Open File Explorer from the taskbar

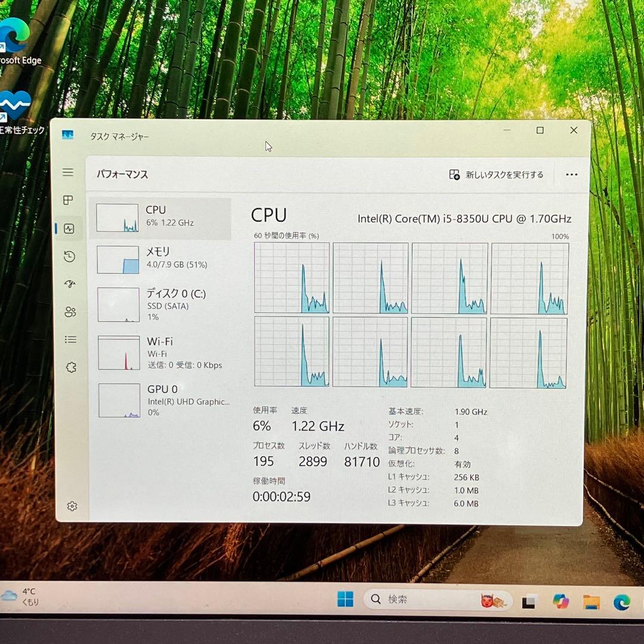[x=592, y=602]
